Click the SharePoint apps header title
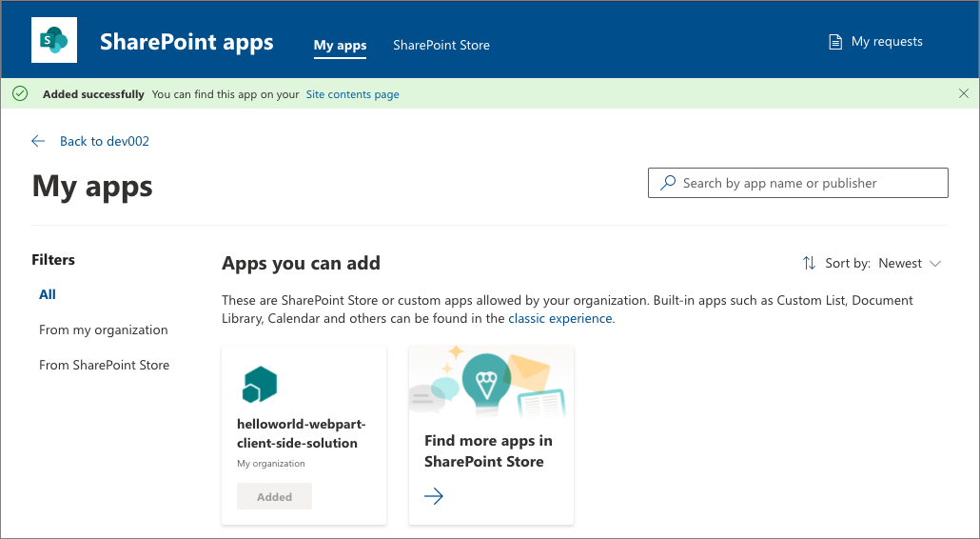The image size is (980, 539). [x=186, y=42]
